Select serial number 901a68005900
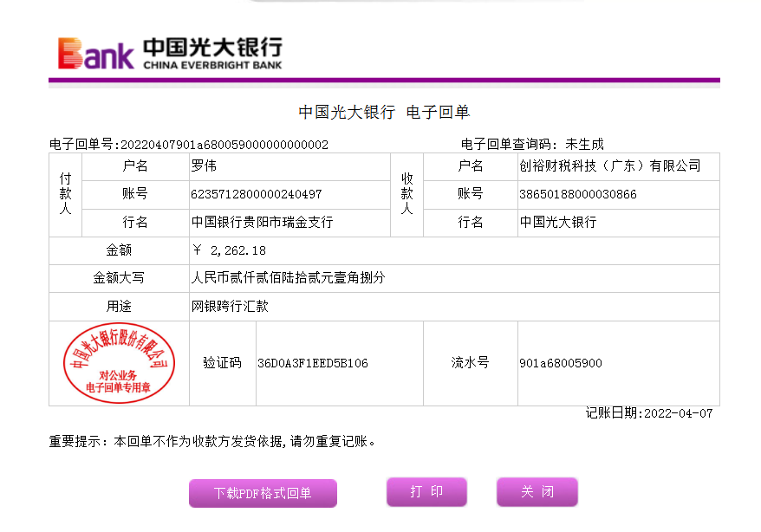Screen dimensions: 761x532 pos(561,363)
